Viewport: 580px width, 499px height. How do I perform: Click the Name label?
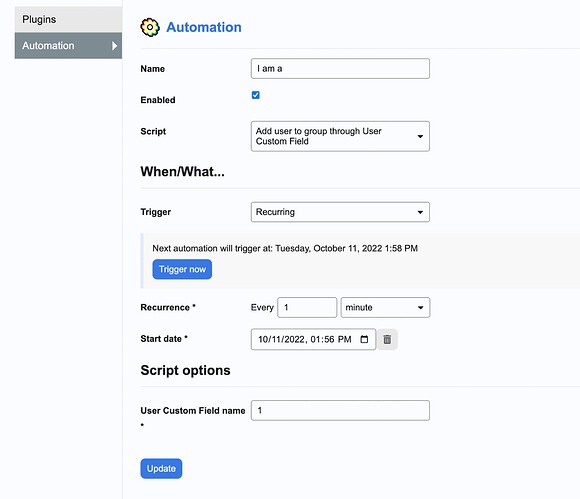(152, 69)
